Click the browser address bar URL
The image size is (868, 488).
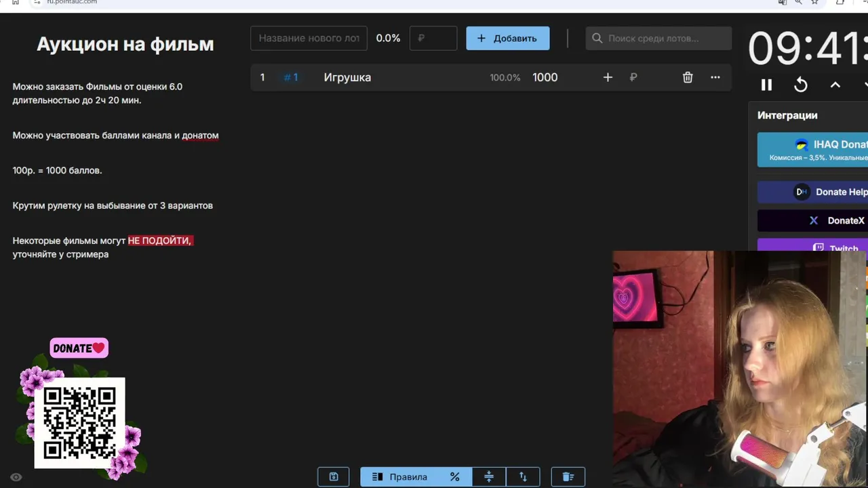(x=72, y=2)
